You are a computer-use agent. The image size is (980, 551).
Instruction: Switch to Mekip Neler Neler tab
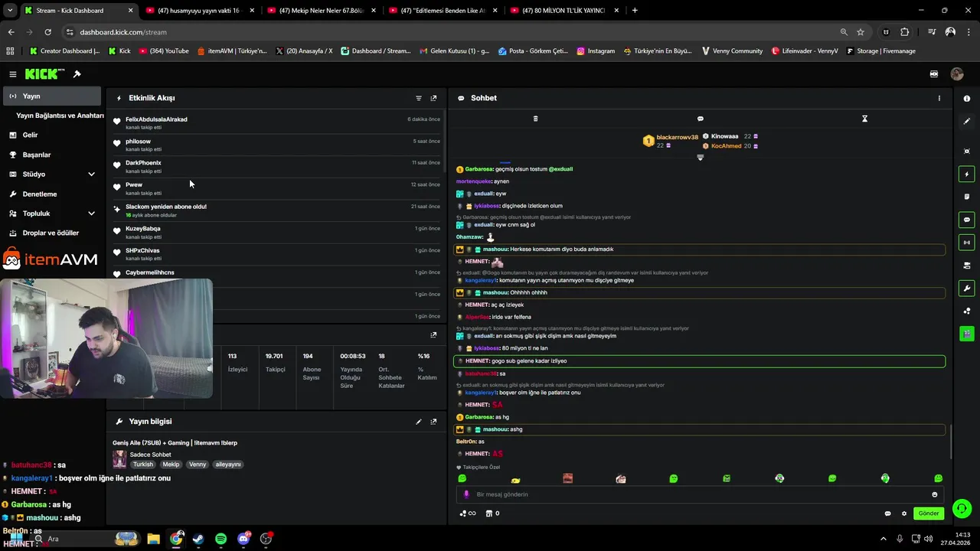click(x=321, y=11)
